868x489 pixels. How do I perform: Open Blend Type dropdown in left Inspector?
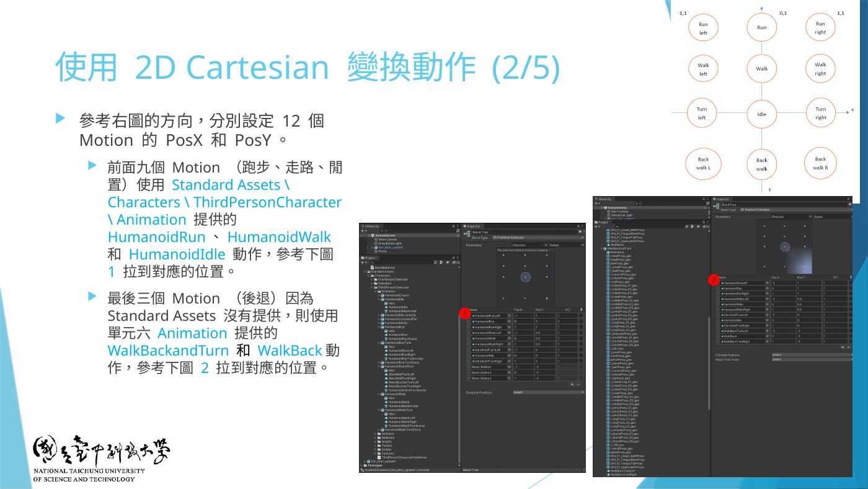tap(539, 238)
